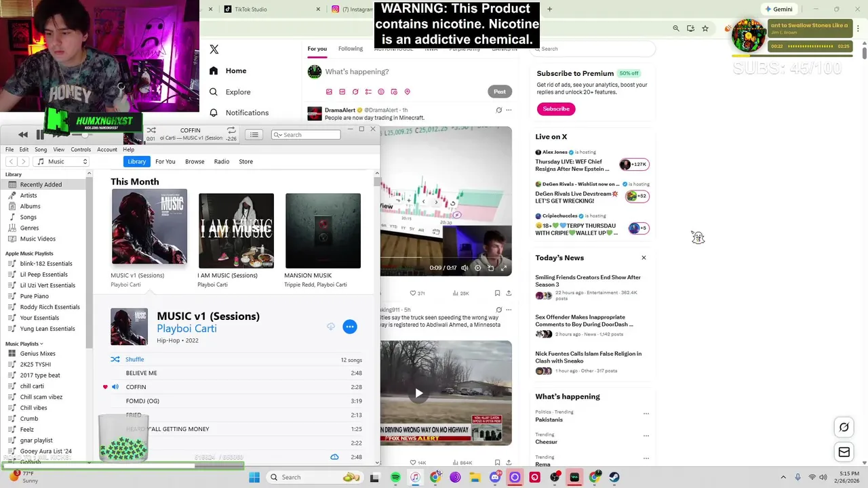
Task: Open the Controls menu in iTunes
Action: [x=81, y=149]
